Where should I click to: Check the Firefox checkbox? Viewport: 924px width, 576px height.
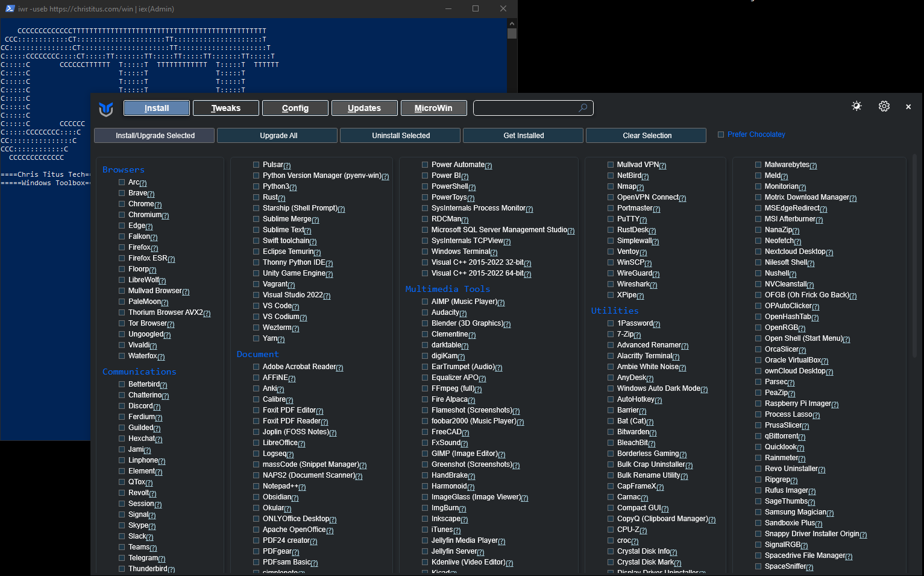(x=122, y=247)
